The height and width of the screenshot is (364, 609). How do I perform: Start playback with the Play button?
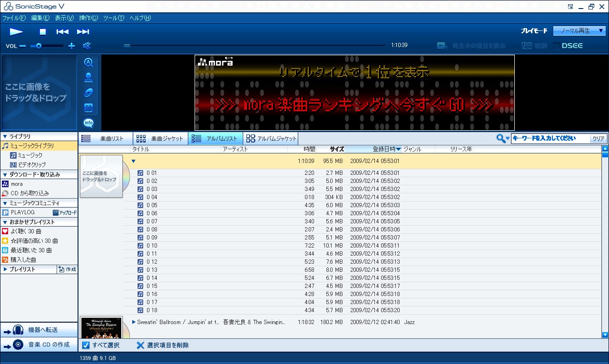16,32
